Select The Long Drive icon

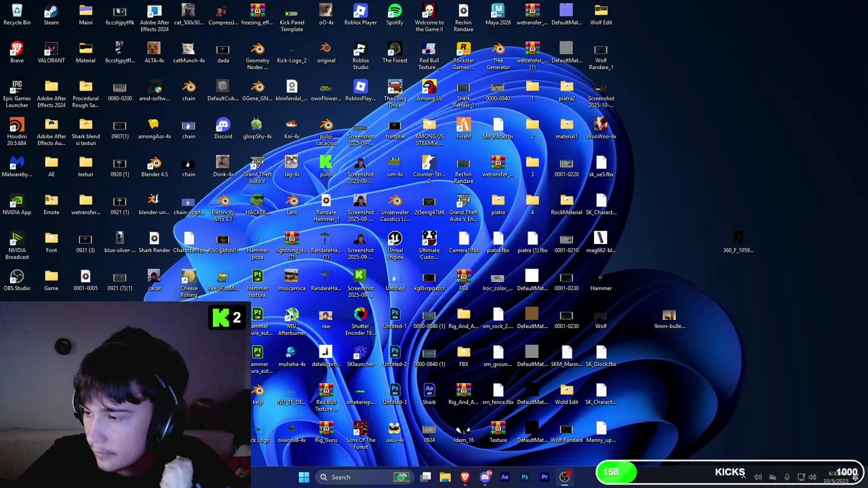(395, 94)
